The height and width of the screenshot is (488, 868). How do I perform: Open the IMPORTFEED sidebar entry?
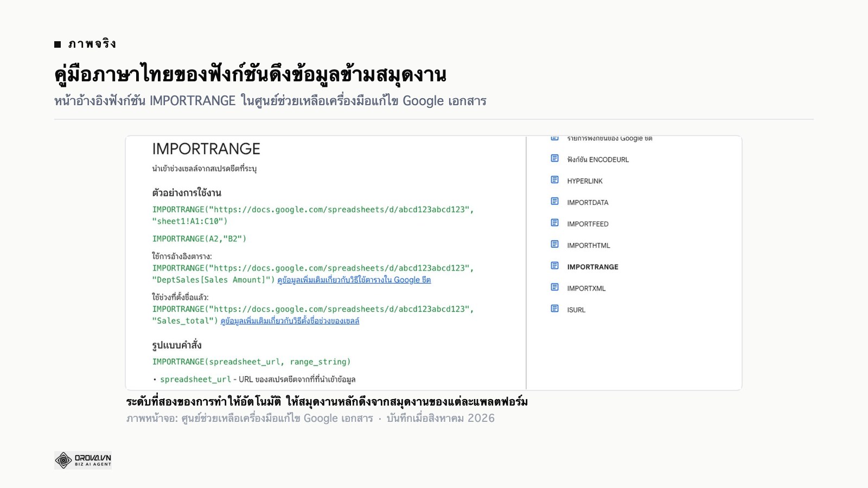tap(588, 224)
